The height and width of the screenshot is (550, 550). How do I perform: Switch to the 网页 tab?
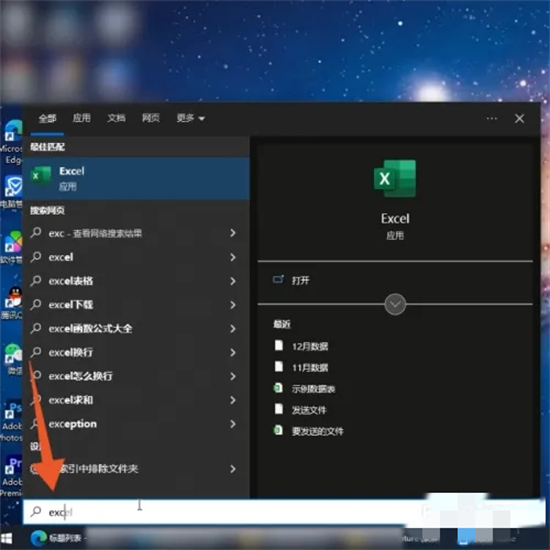tap(151, 118)
